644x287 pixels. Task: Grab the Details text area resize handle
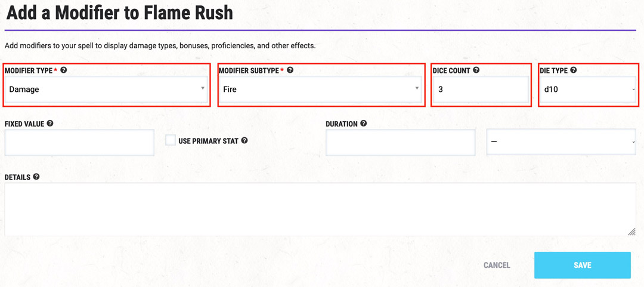click(x=631, y=232)
